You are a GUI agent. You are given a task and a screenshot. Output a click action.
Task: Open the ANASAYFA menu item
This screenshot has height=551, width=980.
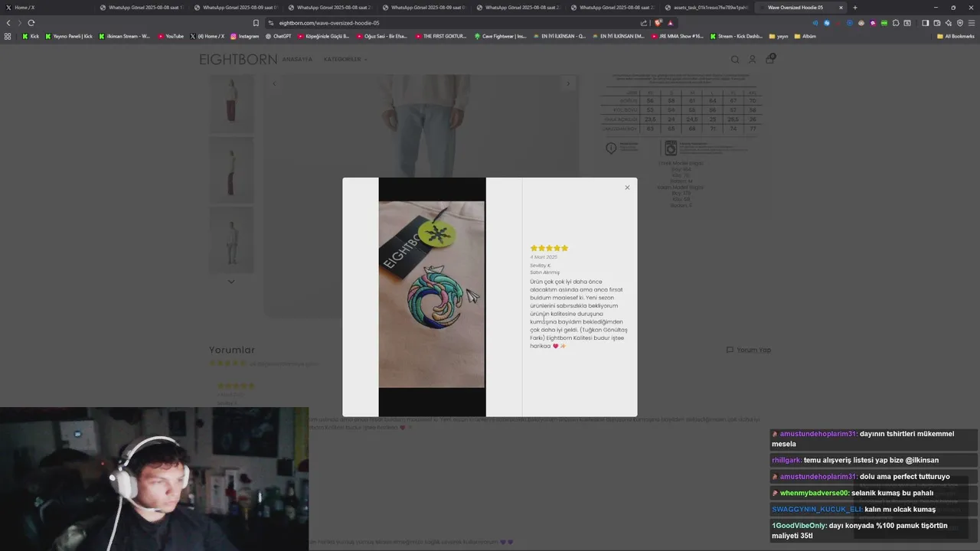pyautogui.click(x=297, y=59)
